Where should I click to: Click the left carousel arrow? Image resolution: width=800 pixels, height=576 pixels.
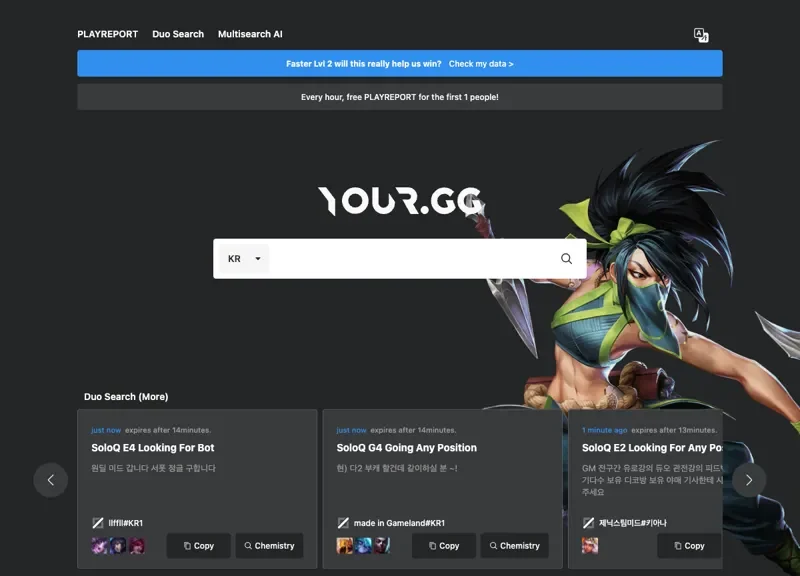coord(51,480)
